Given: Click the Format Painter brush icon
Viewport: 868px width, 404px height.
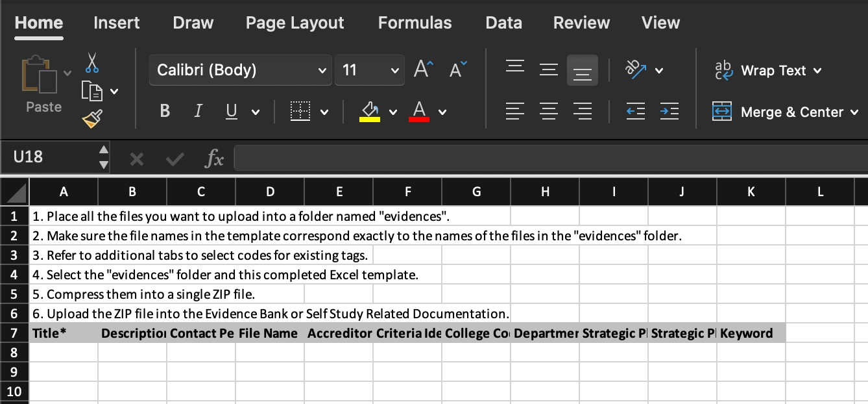Looking at the screenshot, I should [x=92, y=118].
